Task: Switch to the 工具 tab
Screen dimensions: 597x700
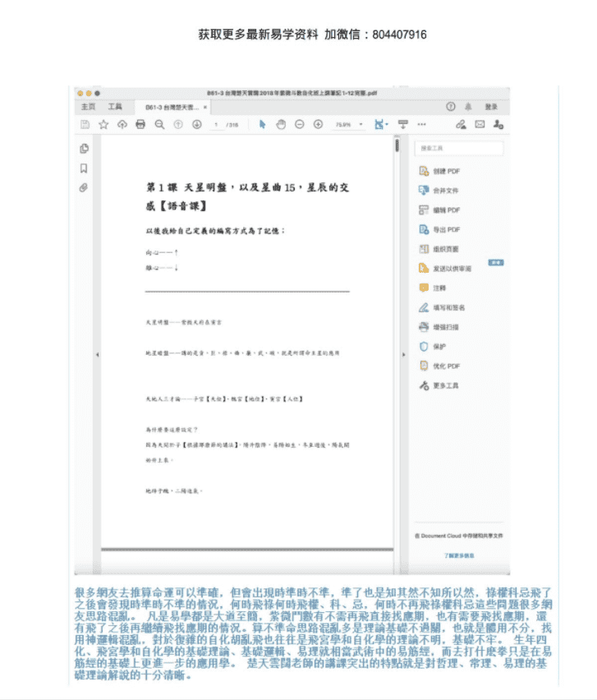Action: pyautogui.click(x=115, y=107)
